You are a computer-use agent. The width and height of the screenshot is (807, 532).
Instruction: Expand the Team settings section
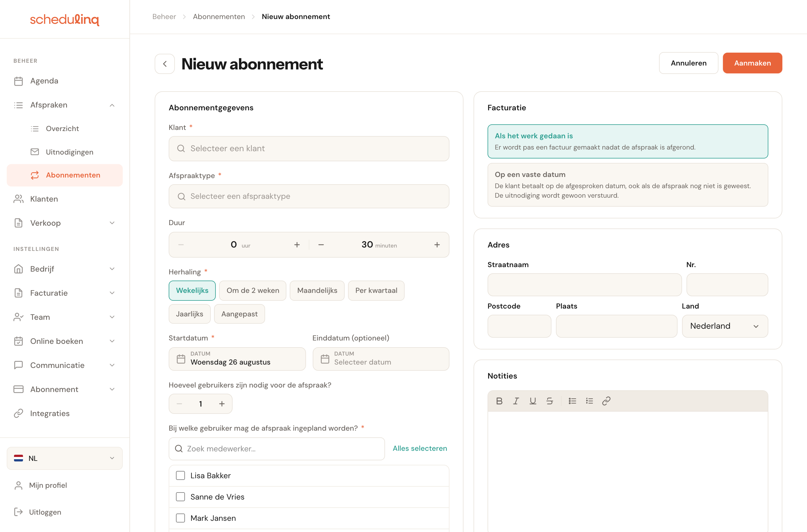tap(112, 317)
